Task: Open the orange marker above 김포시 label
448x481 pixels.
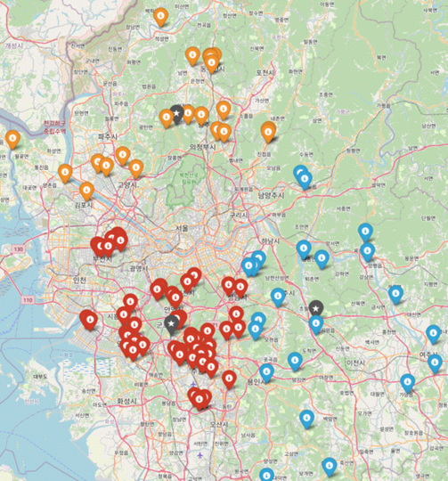Action: [x=86, y=192]
